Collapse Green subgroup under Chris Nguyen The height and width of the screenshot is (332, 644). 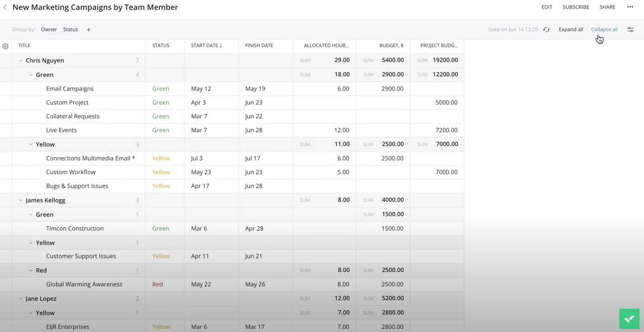(31, 75)
